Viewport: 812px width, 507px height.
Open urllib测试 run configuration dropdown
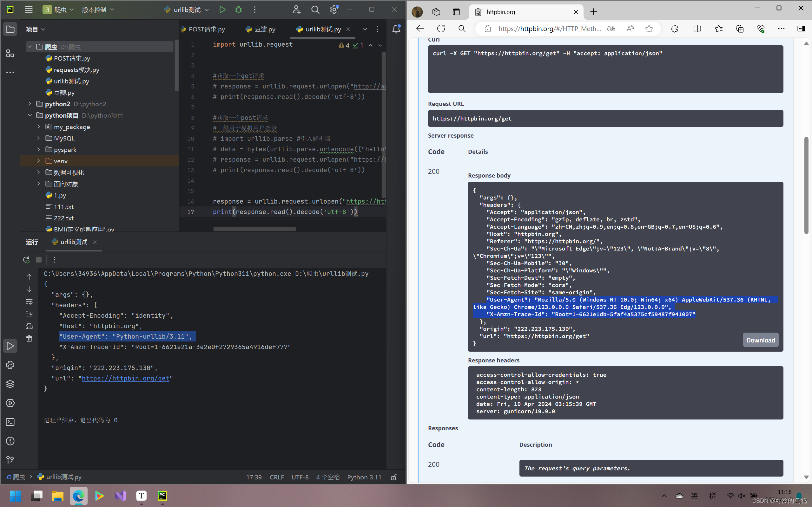(x=187, y=10)
